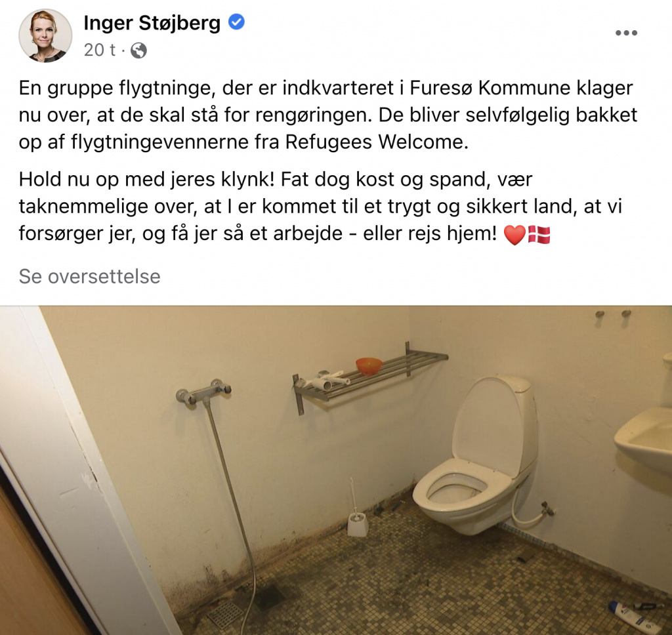Click the red heart emoji

click(x=514, y=235)
